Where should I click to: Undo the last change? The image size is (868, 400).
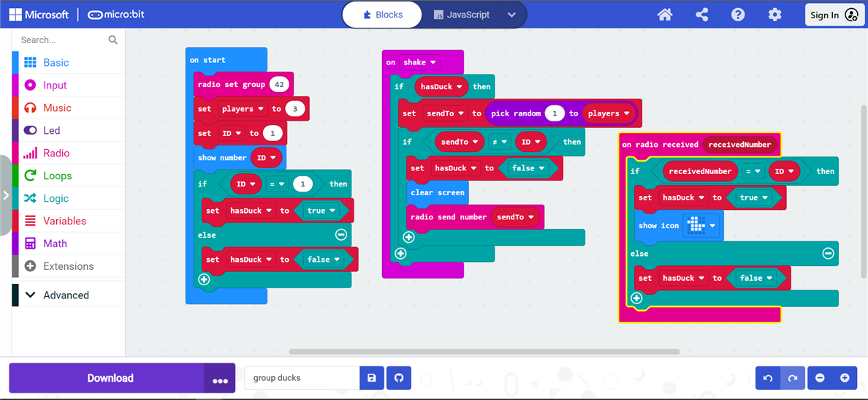768,378
